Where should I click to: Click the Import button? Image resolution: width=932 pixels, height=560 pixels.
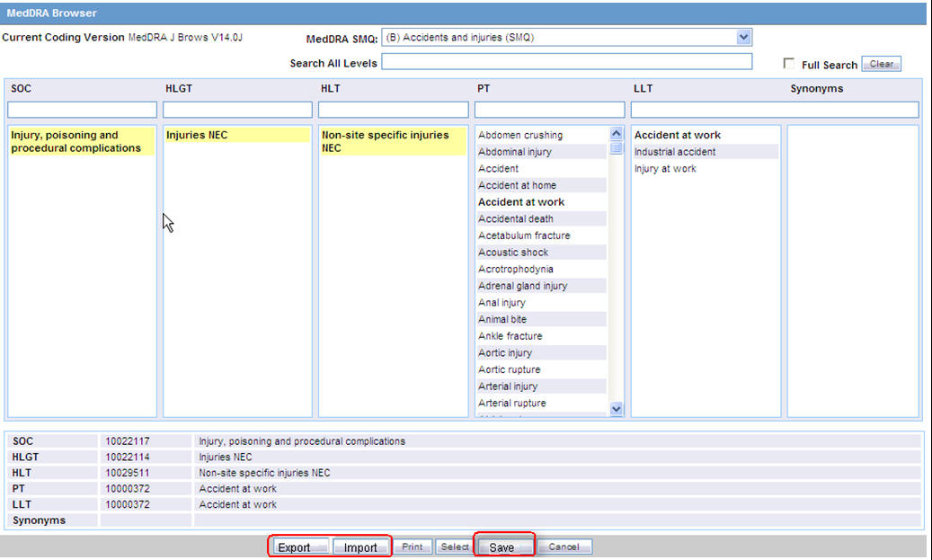point(360,547)
